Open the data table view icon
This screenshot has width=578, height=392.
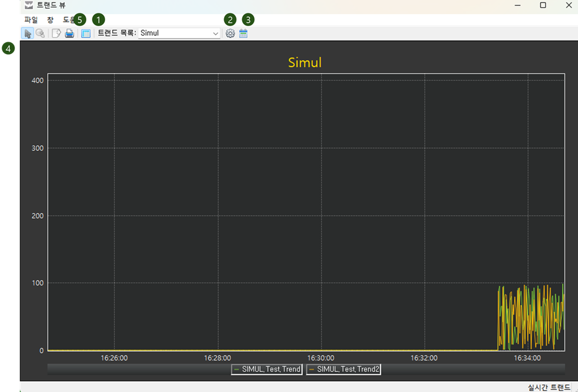coord(86,33)
